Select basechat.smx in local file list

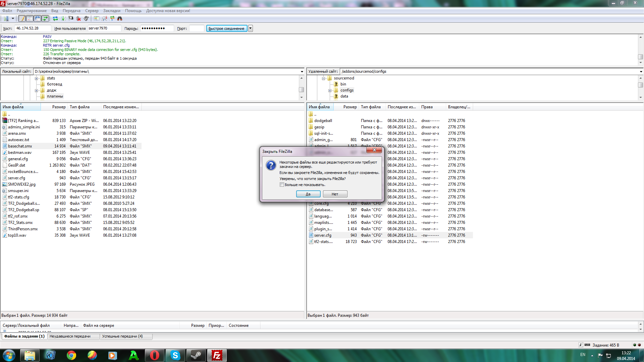pos(71,146)
